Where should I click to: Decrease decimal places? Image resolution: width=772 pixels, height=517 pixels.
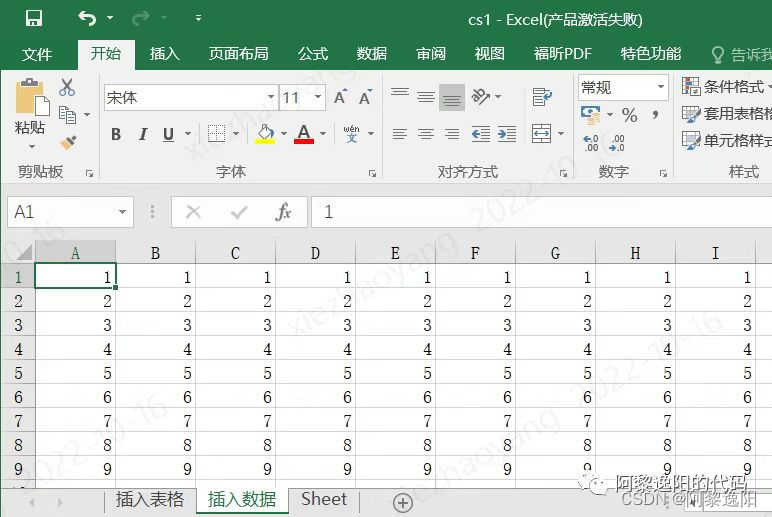pos(616,143)
